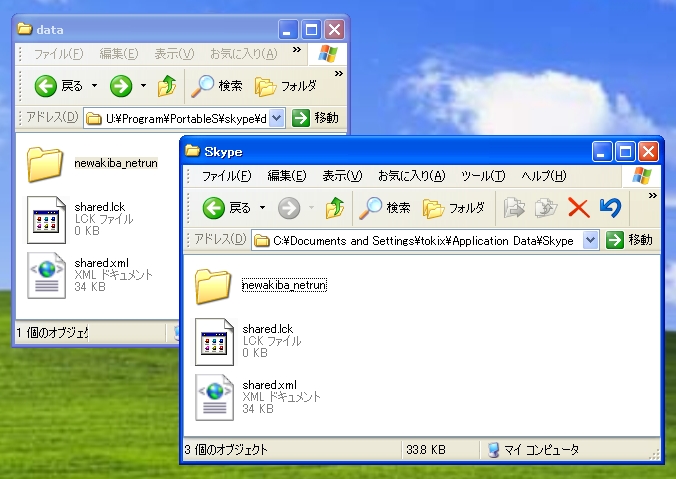Open 編集(E) menu in data window
This screenshot has height=479, width=676.
[x=119, y=54]
